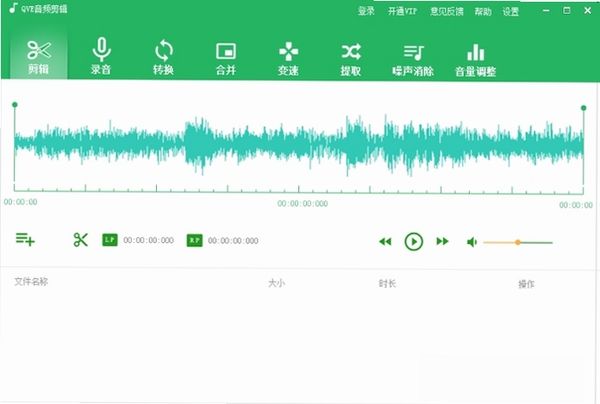Open the 变速 speed change tab

click(x=288, y=58)
